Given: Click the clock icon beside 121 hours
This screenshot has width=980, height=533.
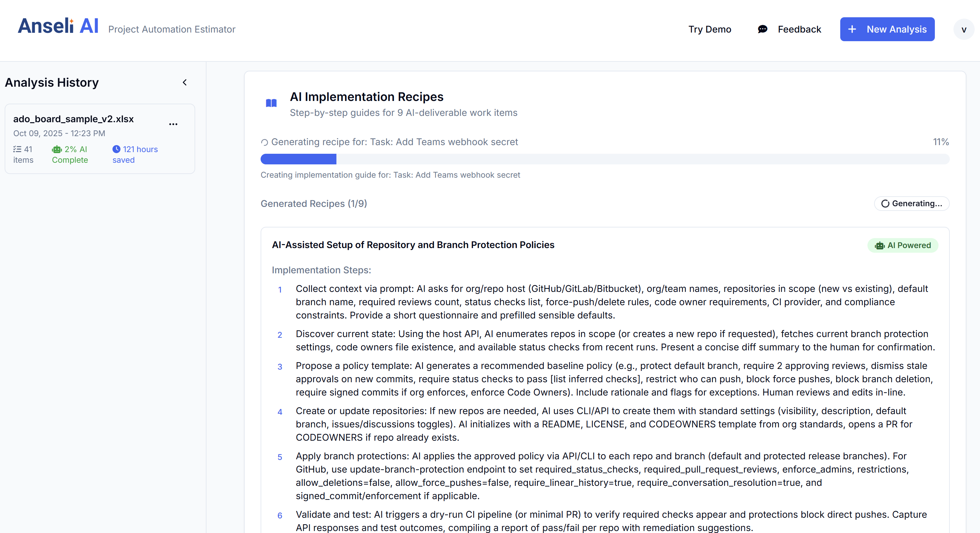Looking at the screenshot, I should click(x=117, y=149).
